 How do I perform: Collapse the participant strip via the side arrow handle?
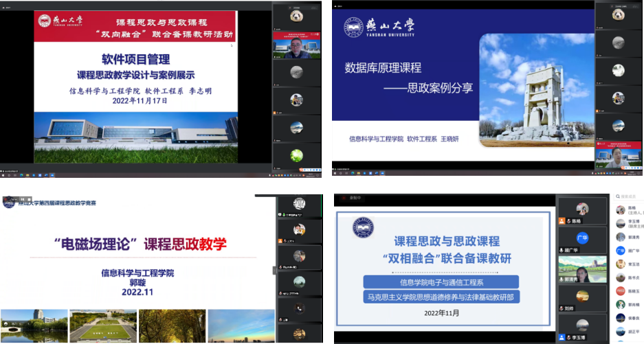275,270
